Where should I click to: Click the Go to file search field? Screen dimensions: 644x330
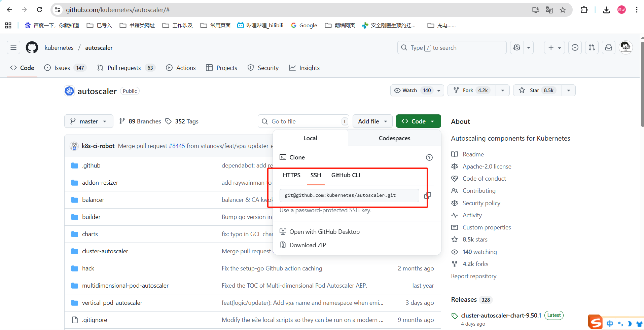[303, 121]
